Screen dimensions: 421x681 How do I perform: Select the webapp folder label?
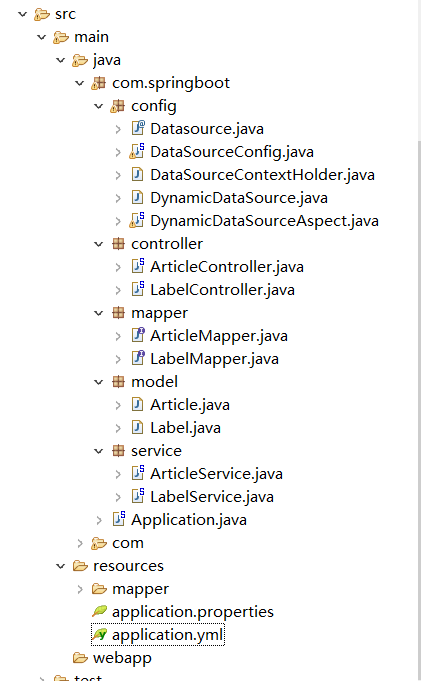[x=122, y=658]
